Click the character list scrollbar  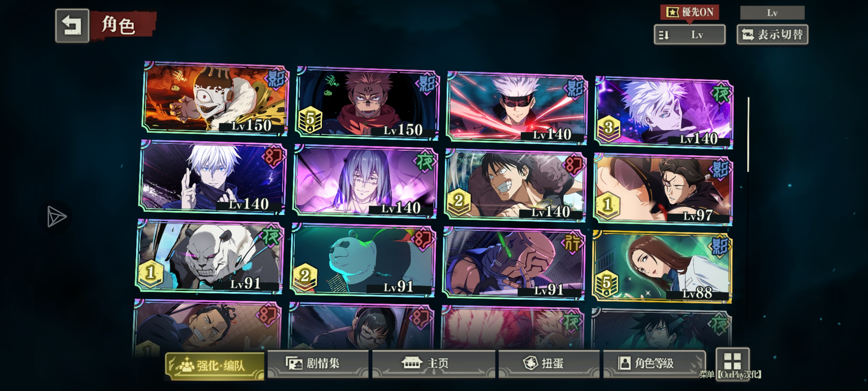point(748,134)
